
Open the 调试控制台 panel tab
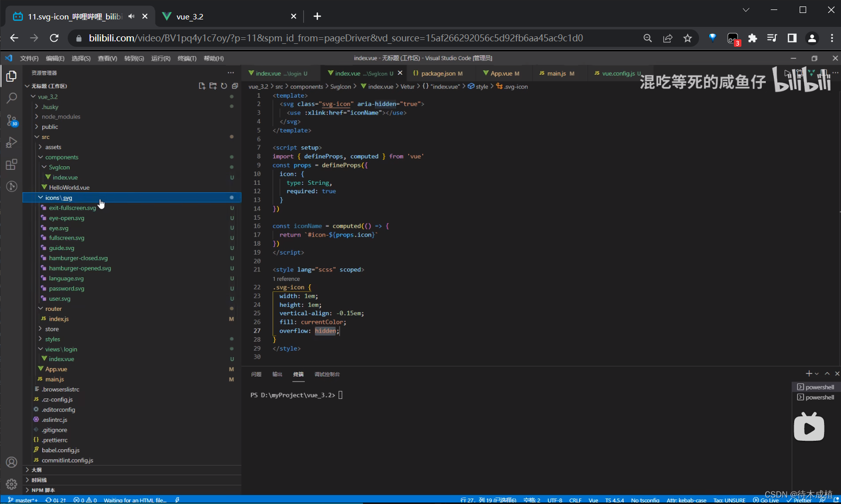click(x=327, y=374)
